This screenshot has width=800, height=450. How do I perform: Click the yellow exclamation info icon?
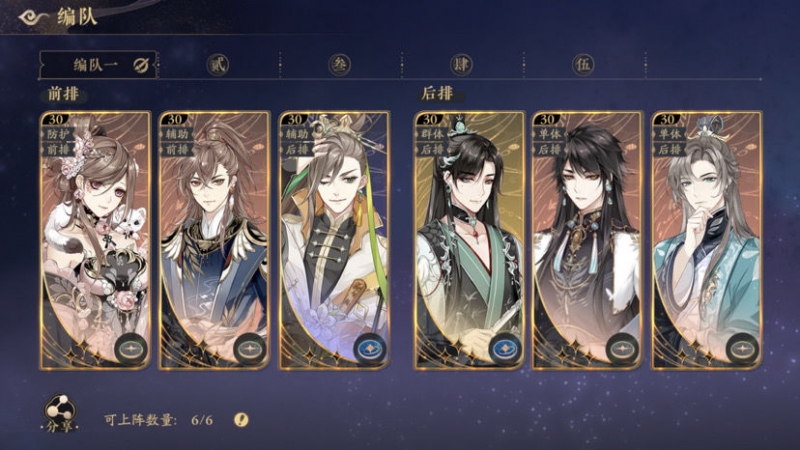(241, 420)
